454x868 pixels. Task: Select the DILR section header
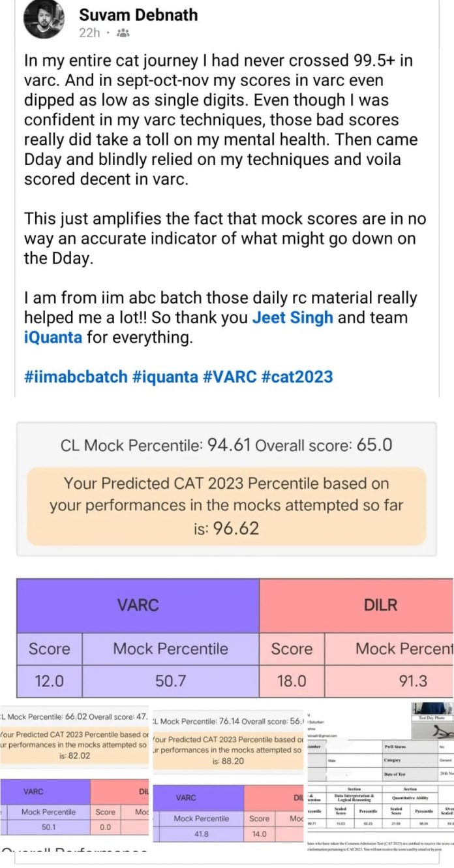[x=380, y=604]
